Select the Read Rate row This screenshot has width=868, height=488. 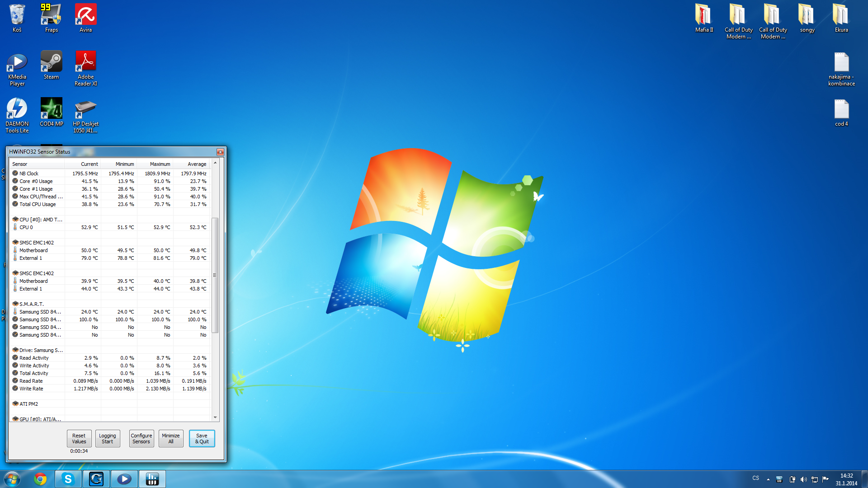[x=110, y=381]
